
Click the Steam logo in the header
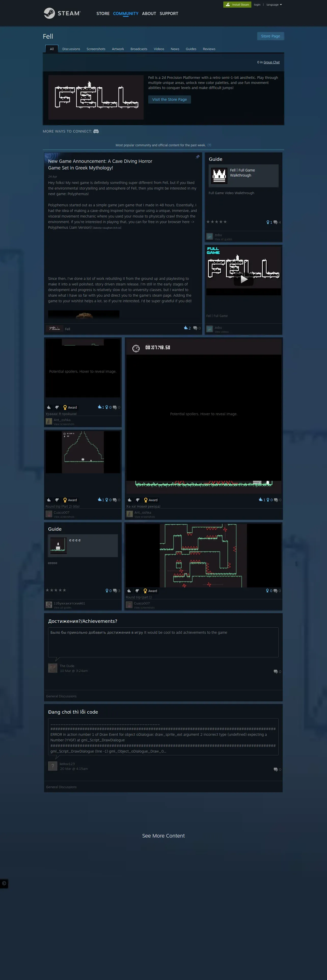pos(62,13)
